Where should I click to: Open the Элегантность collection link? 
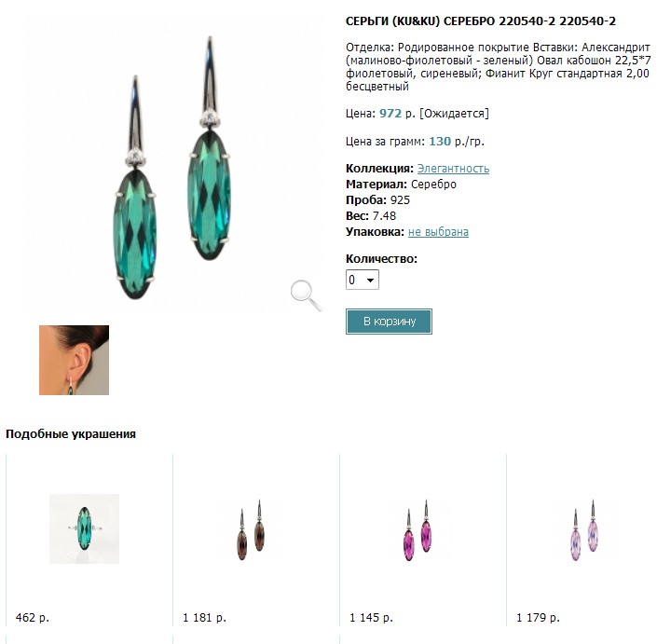(x=453, y=169)
